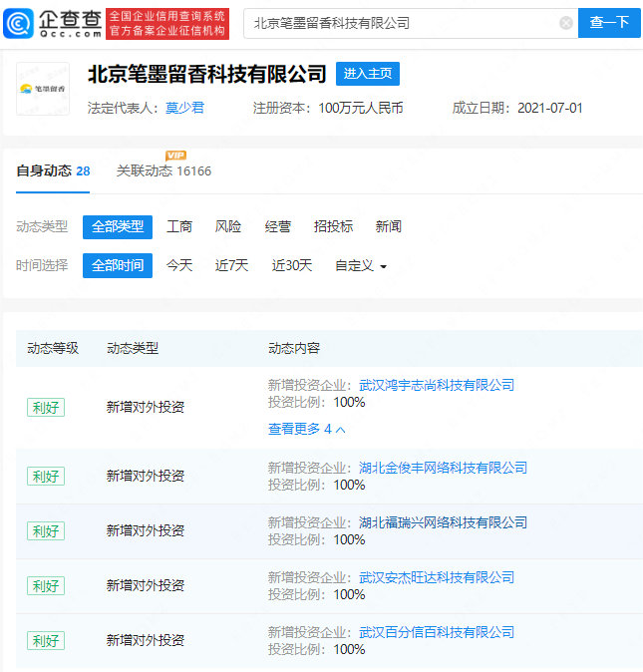This screenshot has height=672, width=643.
Task: Filter dynamics by 经营
Action: (277, 226)
